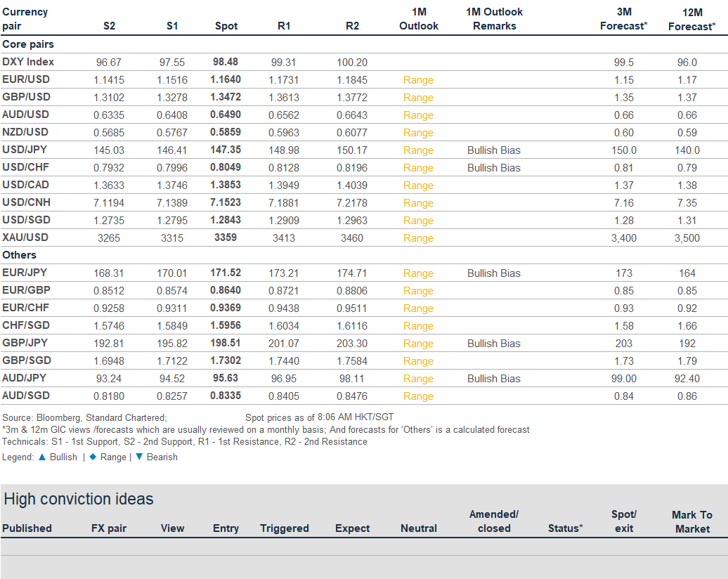Select the DXY Index row label
Image resolution: width=728 pixels, height=579 pixels.
[x=28, y=62]
